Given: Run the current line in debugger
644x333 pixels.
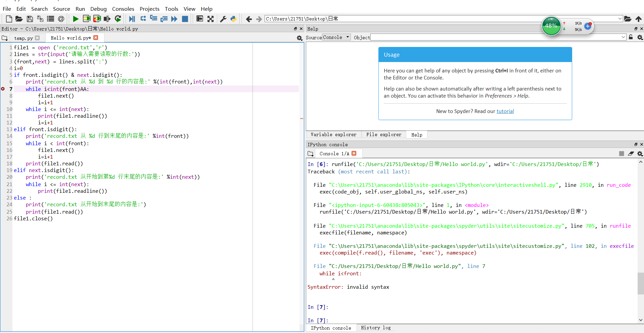Looking at the screenshot, I should 143,19.
